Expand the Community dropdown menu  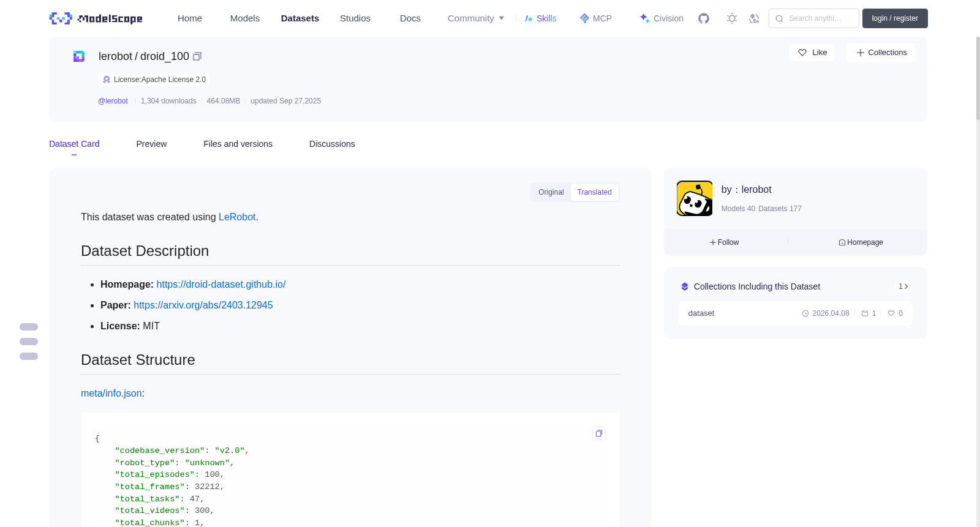coord(476,18)
